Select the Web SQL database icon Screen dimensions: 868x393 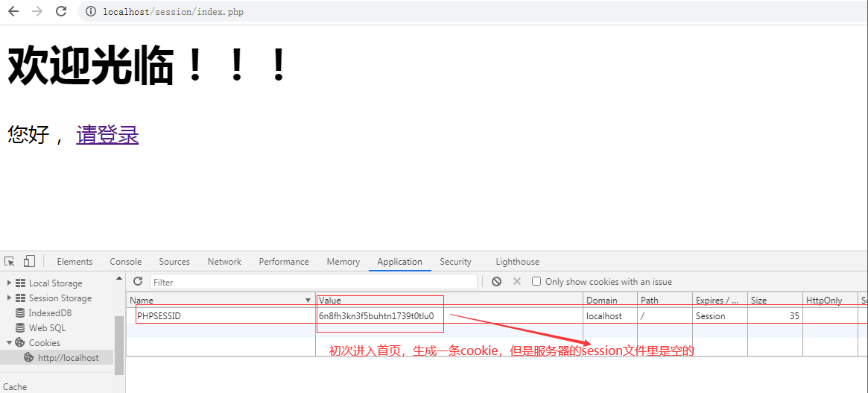[20, 328]
